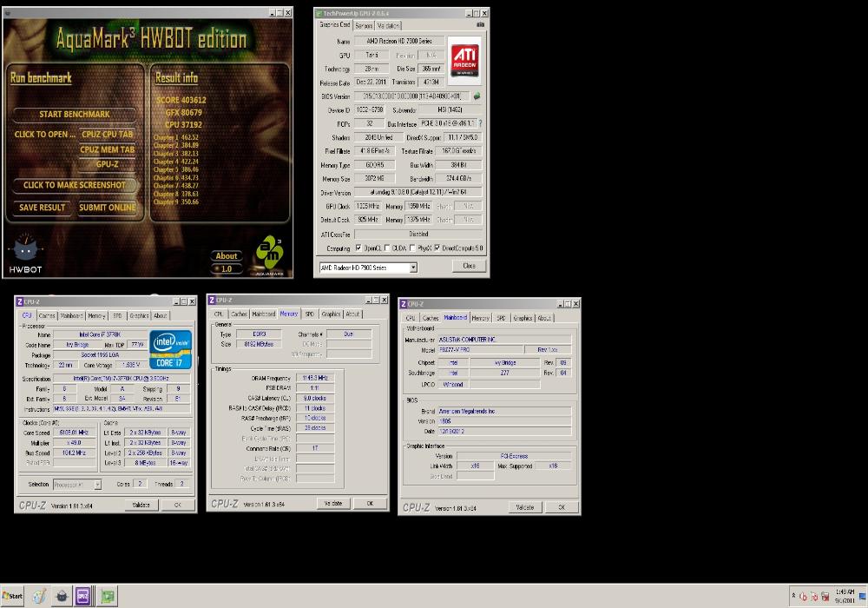This screenshot has width=868, height=608.
Task: Open CPU tab in CPU-Z Mainboard window
Action: (411, 318)
